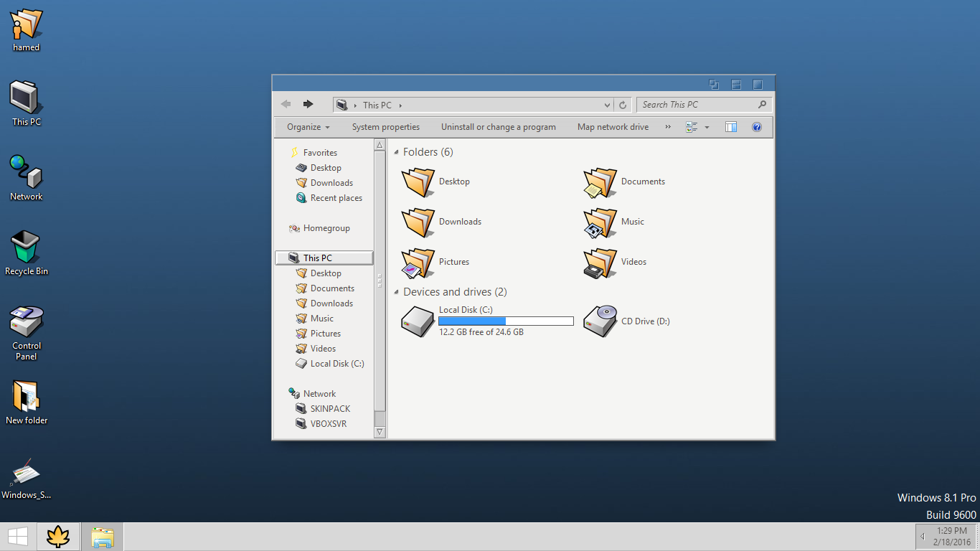Open the Pictures folder in main pane
This screenshot has height=551, width=980.
point(418,263)
